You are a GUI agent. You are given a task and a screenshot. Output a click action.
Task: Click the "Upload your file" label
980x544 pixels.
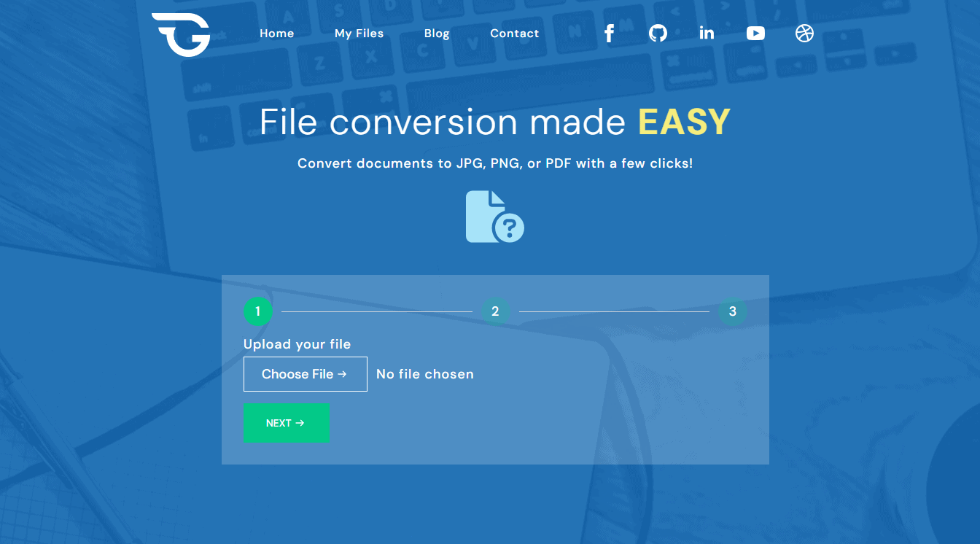pyautogui.click(x=297, y=344)
